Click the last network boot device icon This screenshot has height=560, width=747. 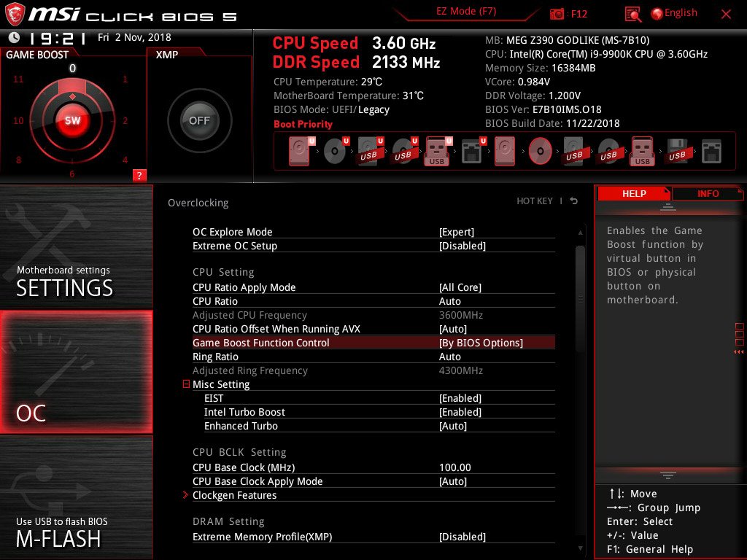click(711, 152)
